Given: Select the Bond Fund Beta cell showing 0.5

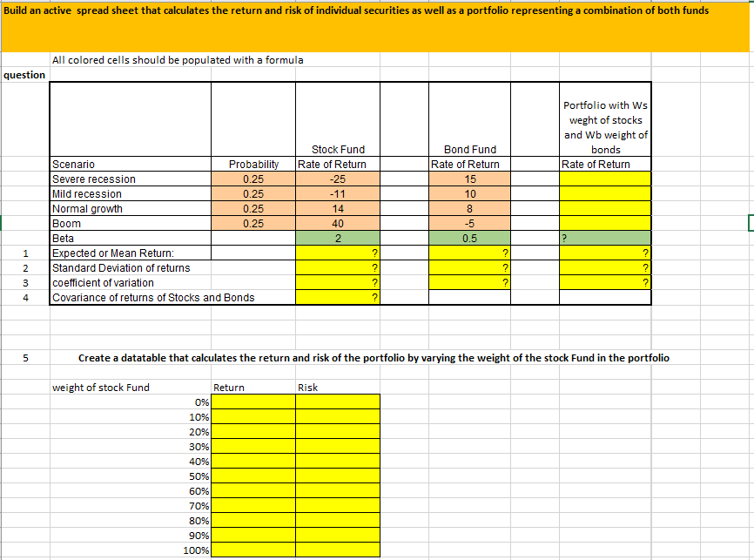Looking at the screenshot, I should pos(468,238).
